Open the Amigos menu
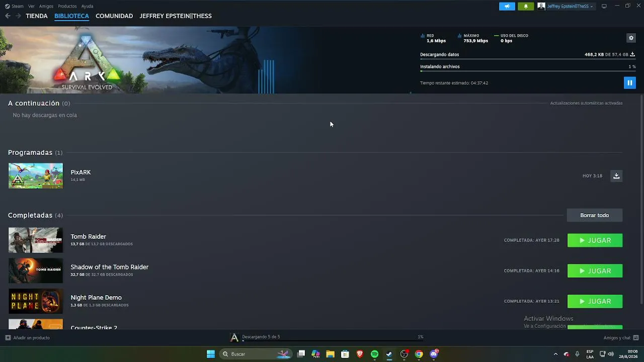This screenshot has height=362, width=644. (46, 6)
